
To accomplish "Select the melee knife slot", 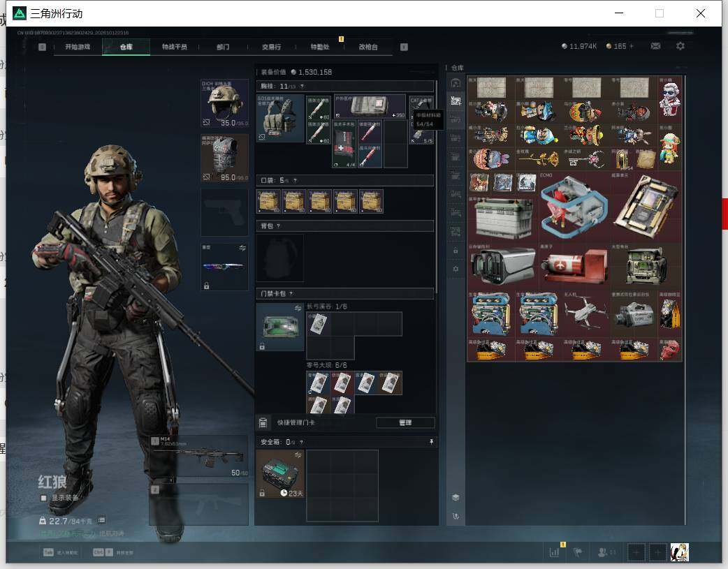I will click(x=224, y=267).
